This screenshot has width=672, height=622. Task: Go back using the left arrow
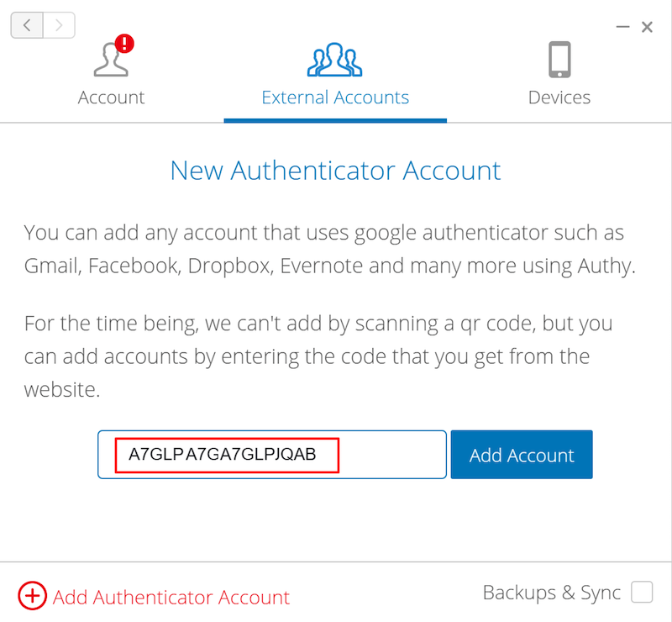(x=27, y=25)
